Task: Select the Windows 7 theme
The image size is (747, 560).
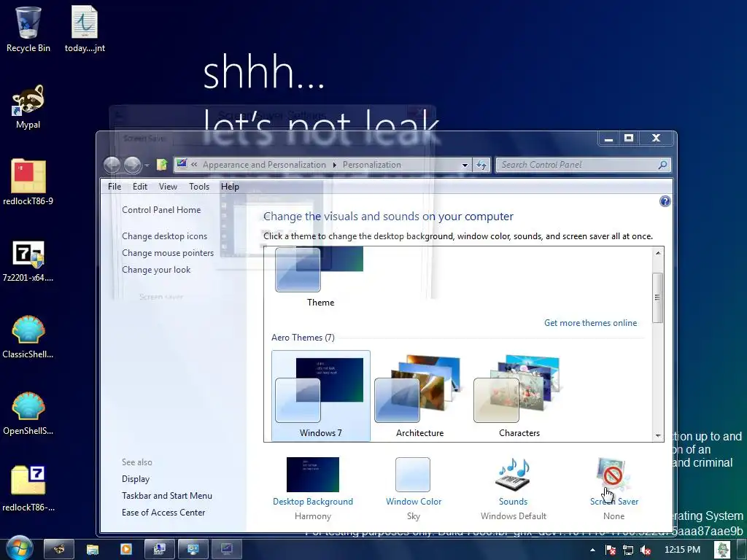Action: (321, 396)
